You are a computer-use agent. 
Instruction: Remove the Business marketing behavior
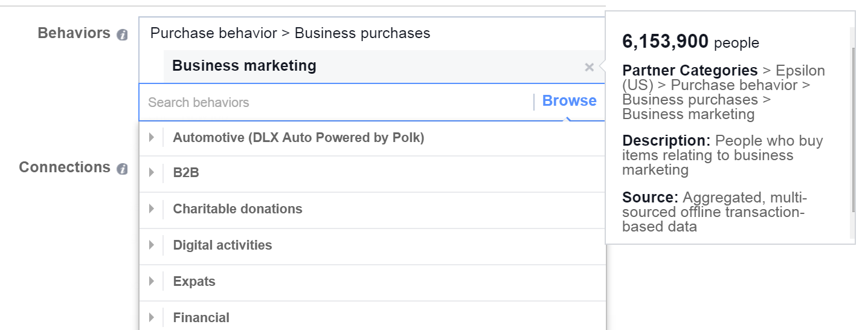pos(590,67)
